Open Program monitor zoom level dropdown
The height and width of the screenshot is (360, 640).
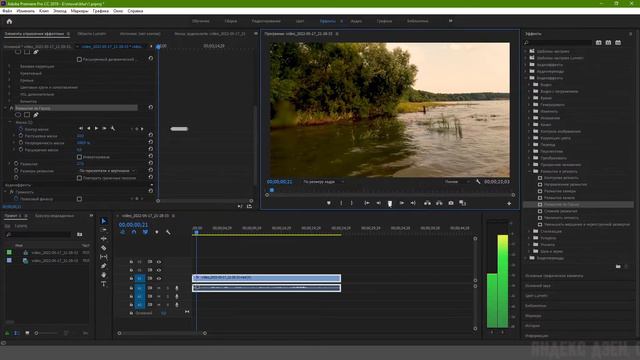(x=324, y=182)
